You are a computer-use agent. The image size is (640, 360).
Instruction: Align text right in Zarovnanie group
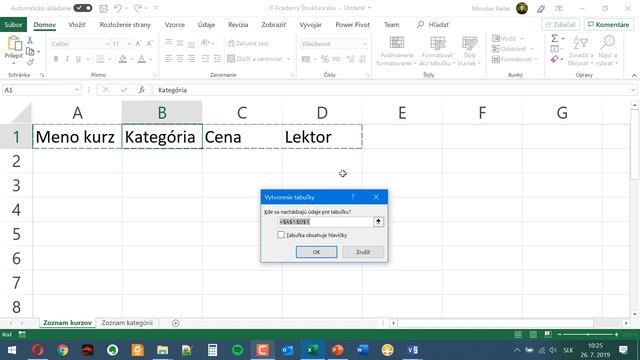point(191,59)
